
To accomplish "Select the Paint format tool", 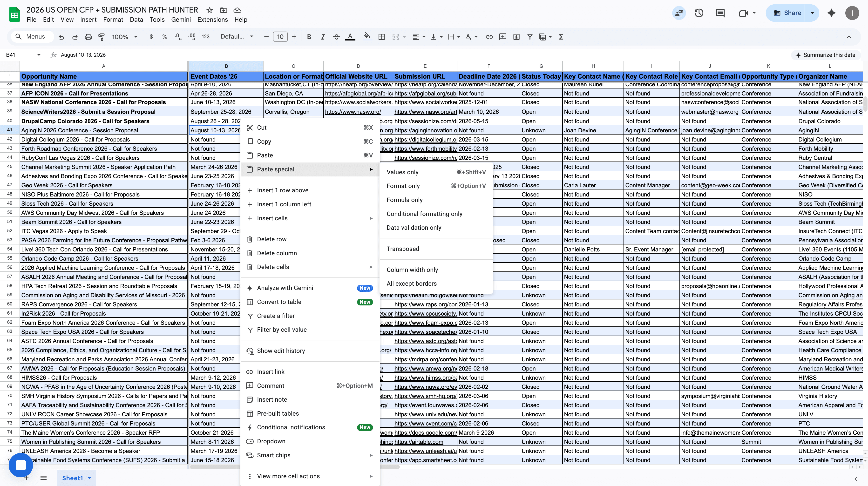I will pos(102,37).
